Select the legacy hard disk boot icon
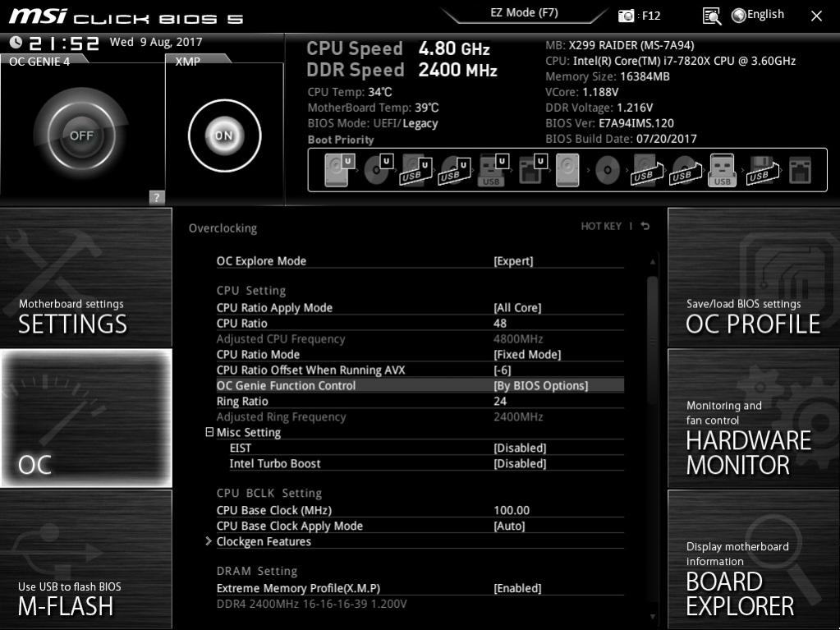 coord(567,170)
